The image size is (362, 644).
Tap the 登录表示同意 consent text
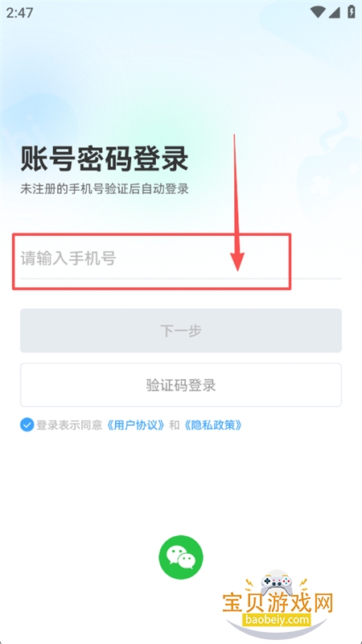tap(69, 425)
